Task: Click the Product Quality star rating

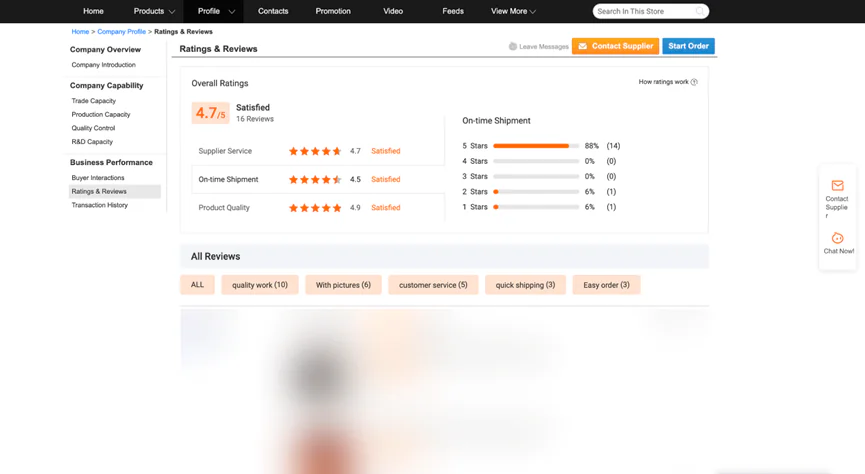Action: click(x=315, y=208)
